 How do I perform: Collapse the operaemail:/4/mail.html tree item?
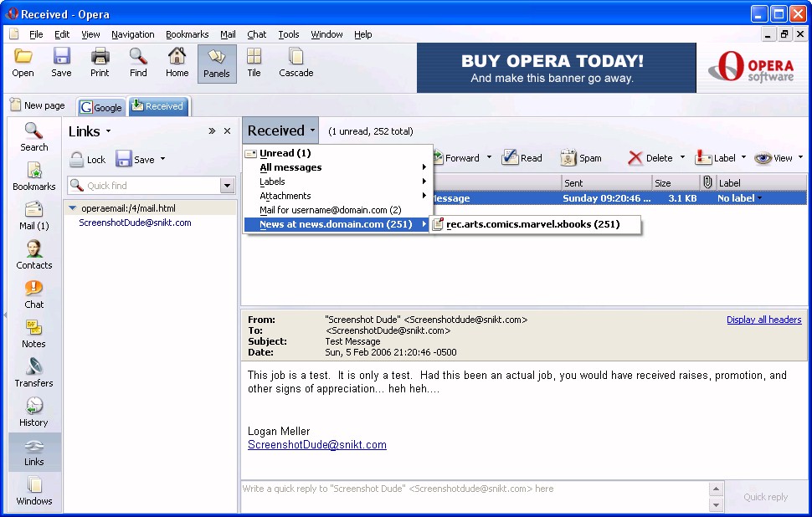point(73,208)
